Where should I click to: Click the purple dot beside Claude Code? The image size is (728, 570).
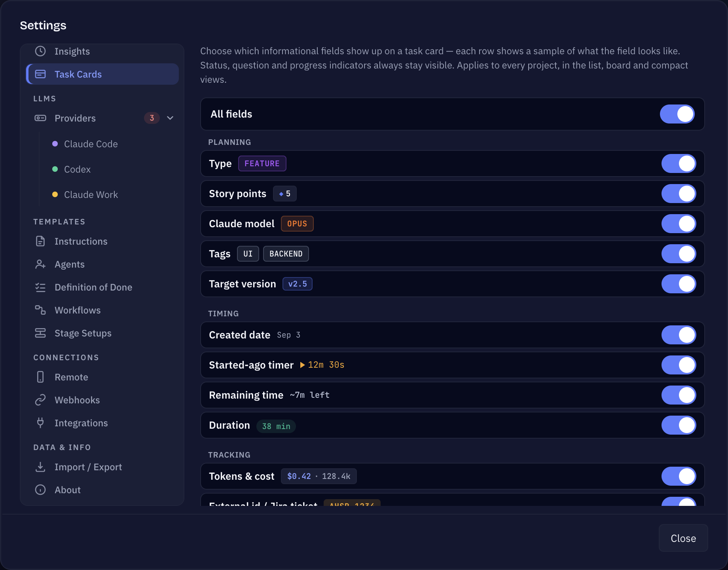click(55, 144)
